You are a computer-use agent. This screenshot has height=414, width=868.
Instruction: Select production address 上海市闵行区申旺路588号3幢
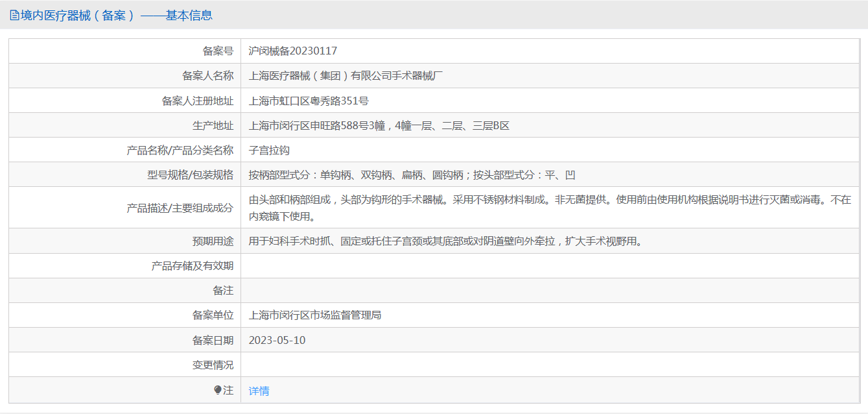317,125
